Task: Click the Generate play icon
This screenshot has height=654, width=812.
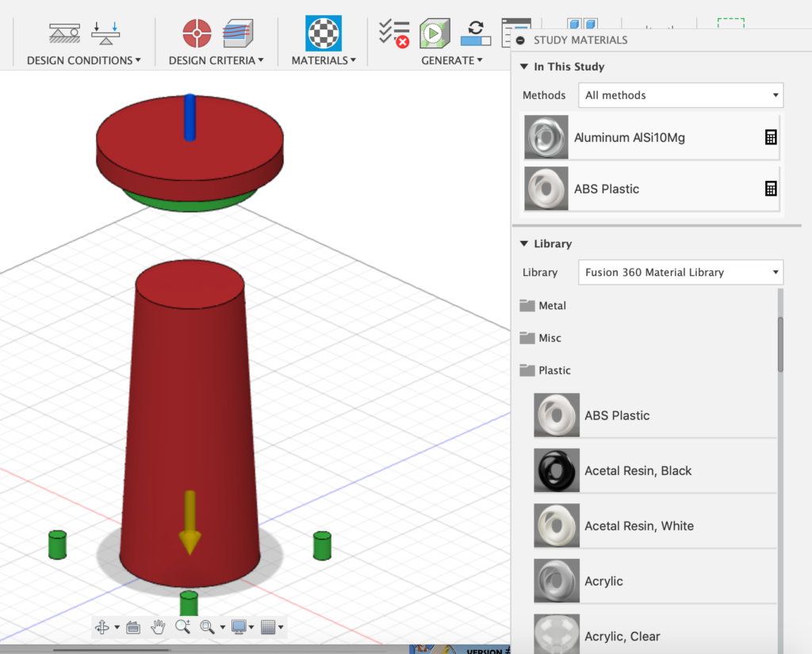Action: [434, 33]
